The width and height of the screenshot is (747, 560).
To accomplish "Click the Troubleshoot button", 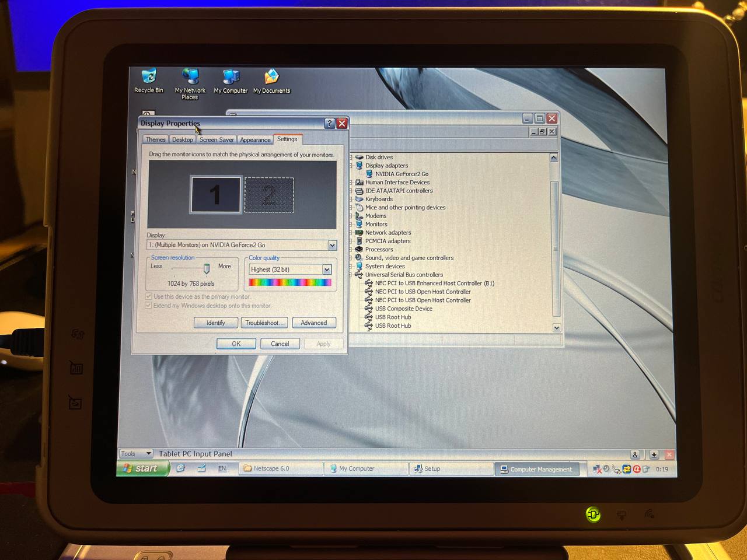I will pyautogui.click(x=264, y=323).
